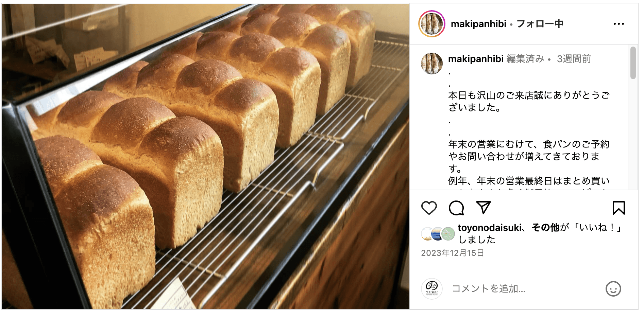Open the emoji picker smiley icon

pyautogui.click(x=613, y=289)
